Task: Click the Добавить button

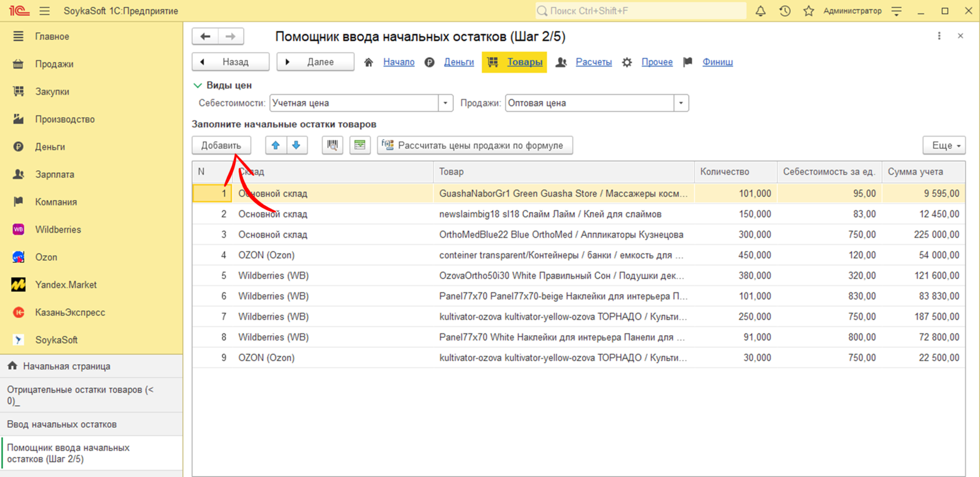Action: 221,145
